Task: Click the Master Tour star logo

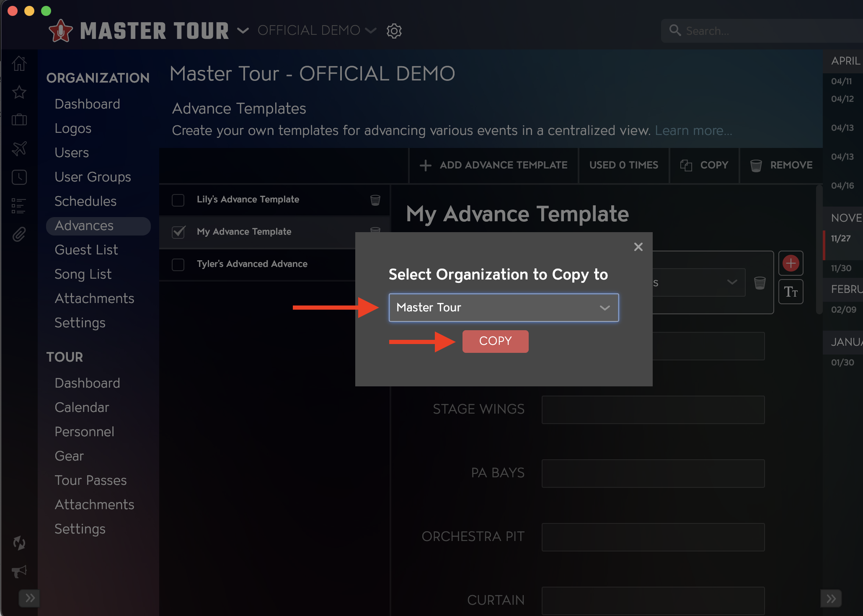Action: pos(61,31)
